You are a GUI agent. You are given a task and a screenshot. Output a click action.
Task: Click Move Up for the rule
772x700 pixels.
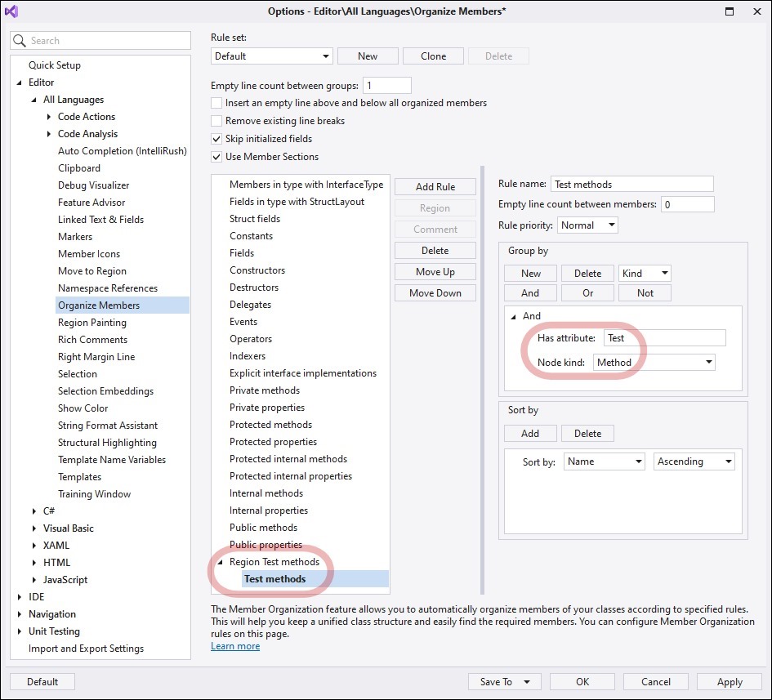pyautogui.click(x=435, y=272)
